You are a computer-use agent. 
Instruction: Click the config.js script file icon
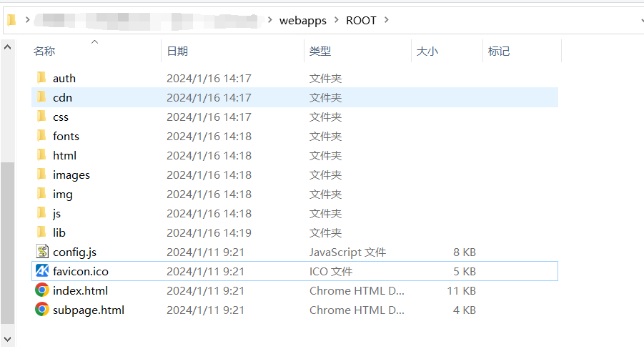(42, 252)
